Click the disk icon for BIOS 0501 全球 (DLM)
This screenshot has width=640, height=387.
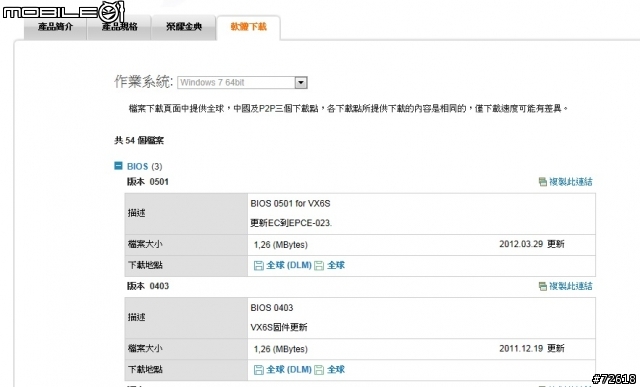coord(258,266)
